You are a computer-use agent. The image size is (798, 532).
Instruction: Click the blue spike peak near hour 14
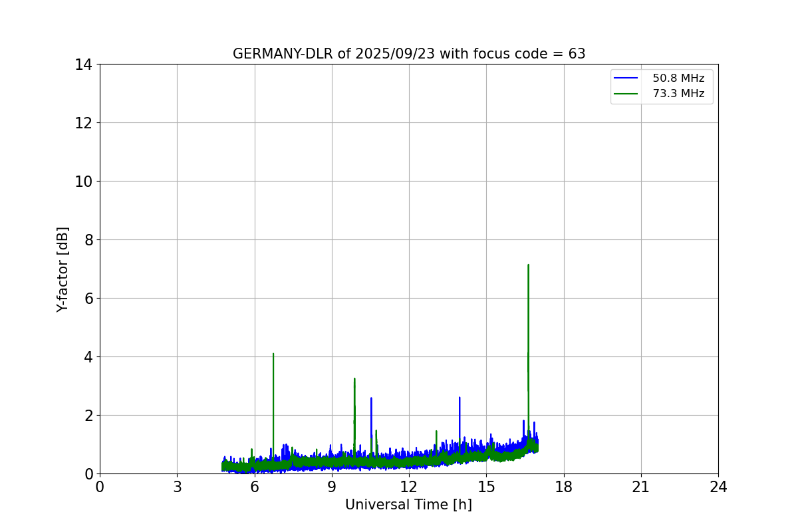point(460,398)
